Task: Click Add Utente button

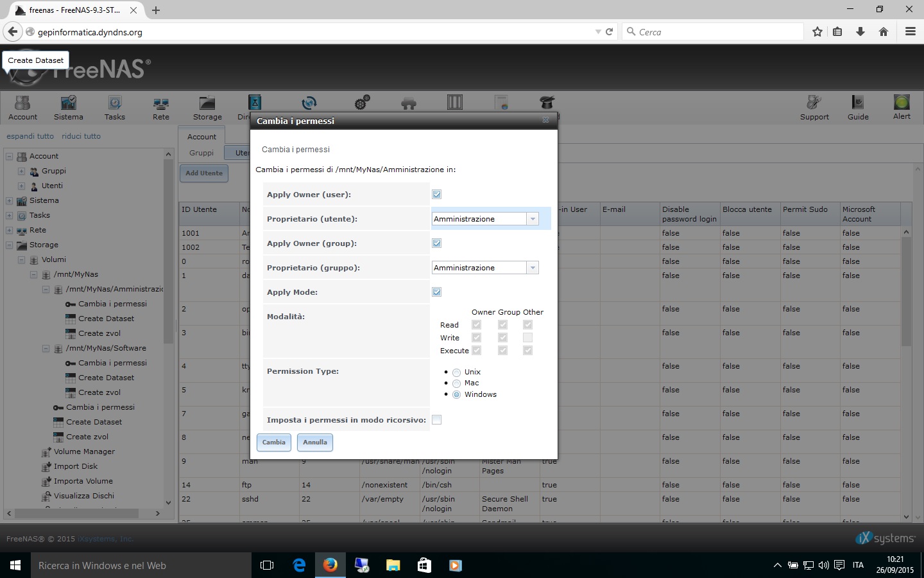Action: (x=204, y=173)
